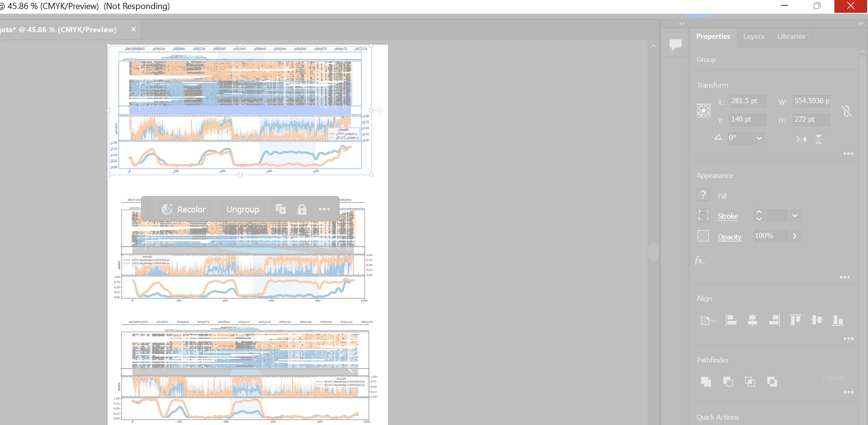Image resolution: width=868 pixels, height=425 pixels.
Task: Open the Fill color swatch
Action: tap(703, 195)
